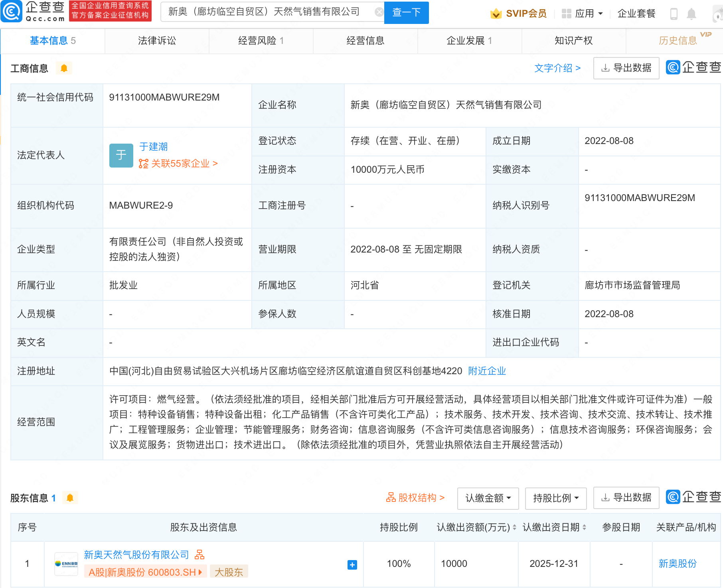
Task: Switch to the 经营信息 tab
Action: click(x=365, y=41)
